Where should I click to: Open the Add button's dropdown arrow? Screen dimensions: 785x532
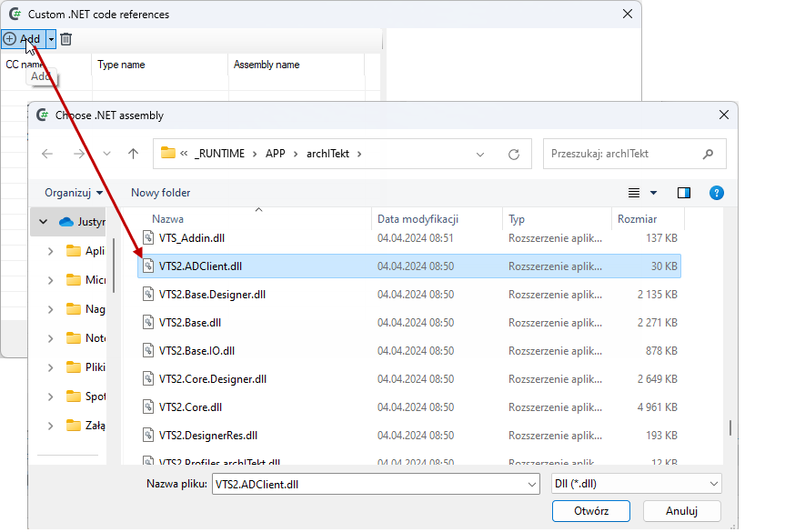[x=51, y=38]
